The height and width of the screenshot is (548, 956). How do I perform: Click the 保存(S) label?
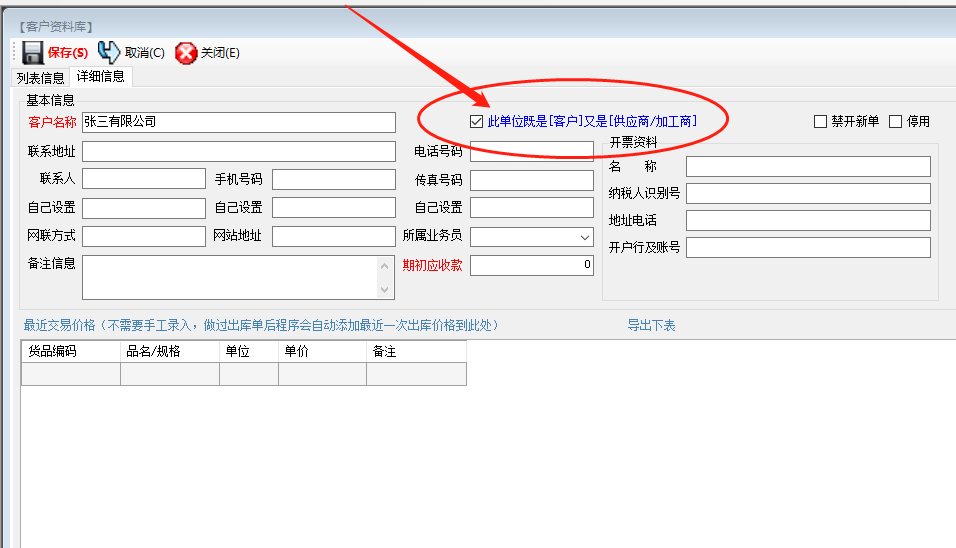[68, 53]
